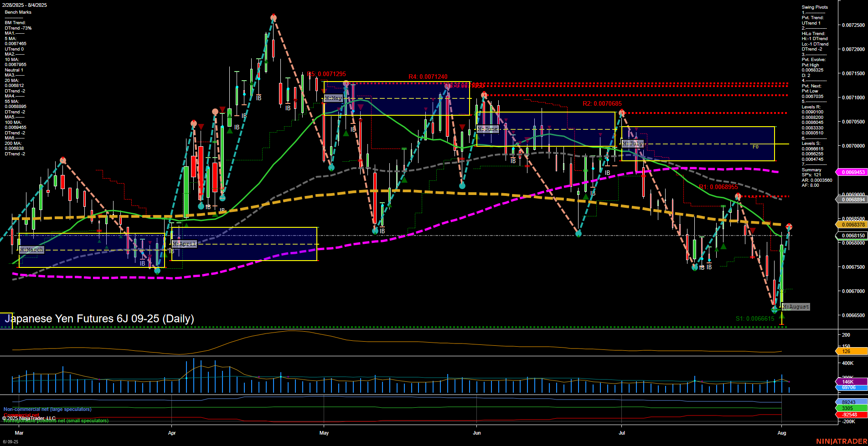This screenshot has width=868, height=446.
Task: Click the Levels S value 0.0066255
Action: pos(812,154)
